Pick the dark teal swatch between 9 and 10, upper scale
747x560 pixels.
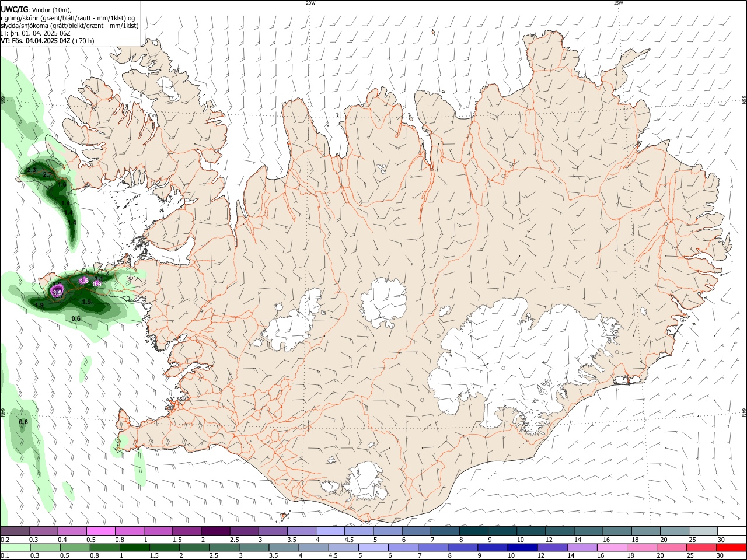[x=501, y=531]
